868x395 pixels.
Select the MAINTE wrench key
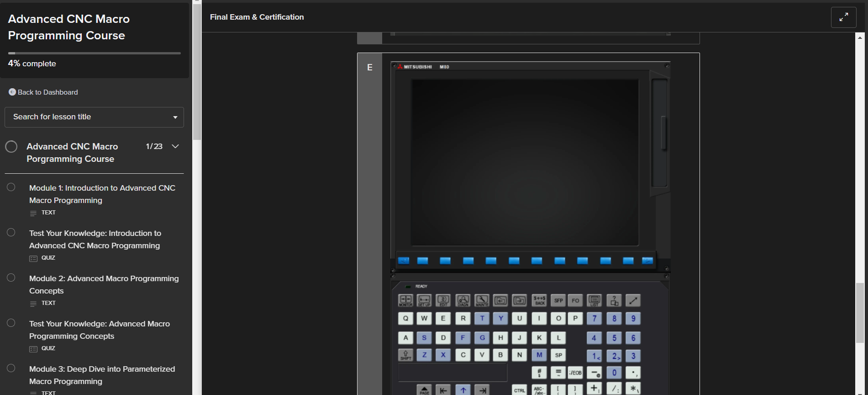[482, 300]
